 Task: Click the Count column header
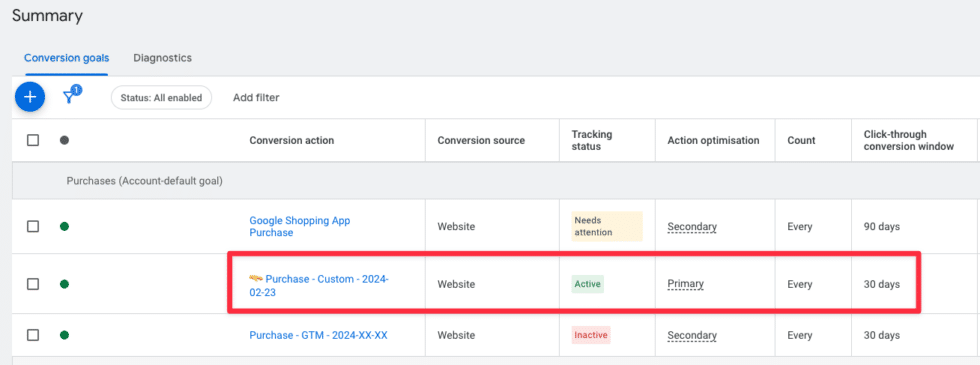801,141
